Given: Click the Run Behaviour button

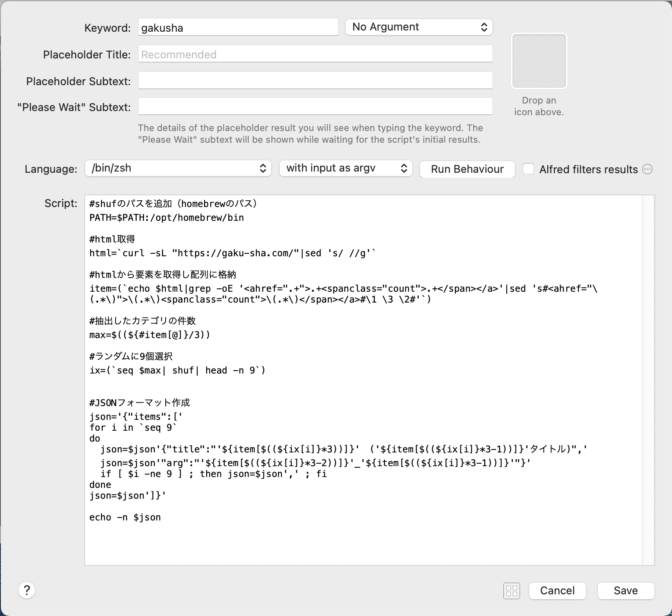Looking at the screenshot, I should click(x=467, y=169).
